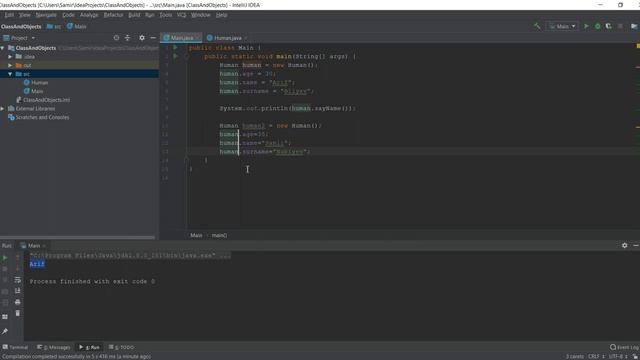Image resolution: width=640 pixels, height=360 pixels.
Task: Open the Help menu
Action: click(221, 15)
